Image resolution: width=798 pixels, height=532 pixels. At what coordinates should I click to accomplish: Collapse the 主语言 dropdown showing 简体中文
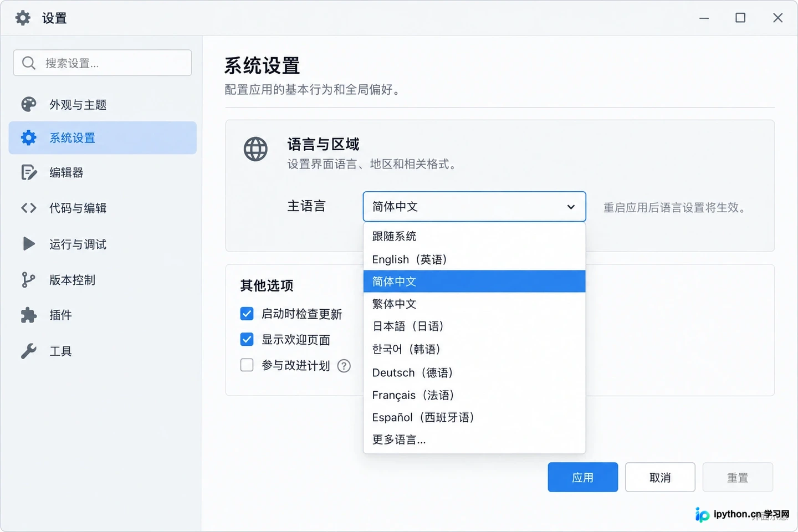pos(474,207)
